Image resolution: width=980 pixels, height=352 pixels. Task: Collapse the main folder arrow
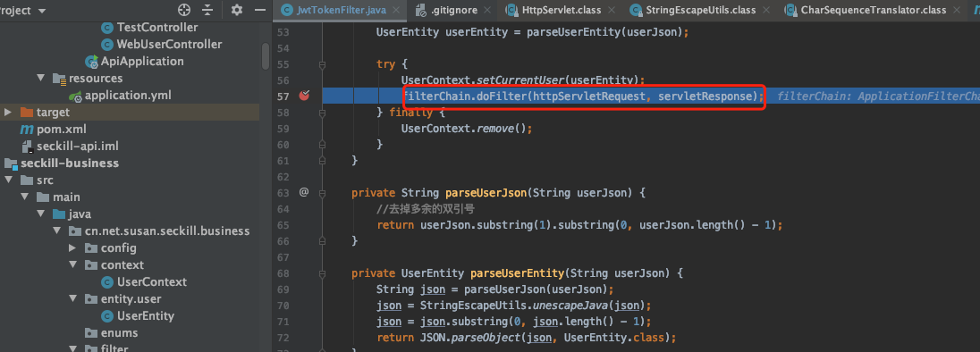click(x=24, y=197)
